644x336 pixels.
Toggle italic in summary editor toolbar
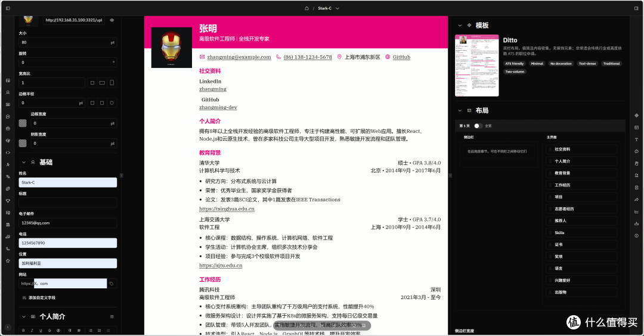32,331
